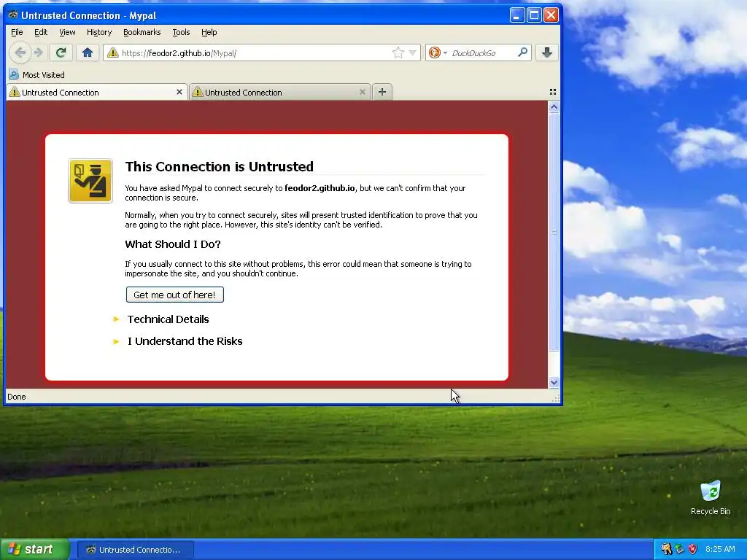
Task: Click the first system tray icon
Action: [x=666, y=549]
